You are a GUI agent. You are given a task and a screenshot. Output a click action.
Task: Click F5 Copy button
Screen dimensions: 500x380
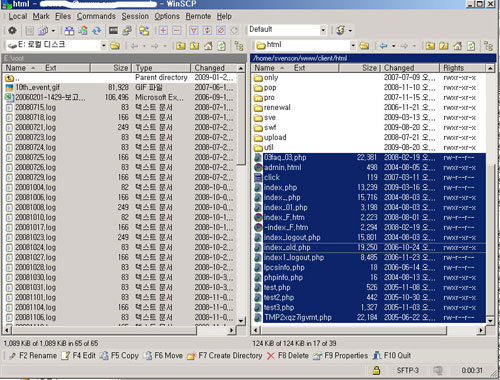119,356
